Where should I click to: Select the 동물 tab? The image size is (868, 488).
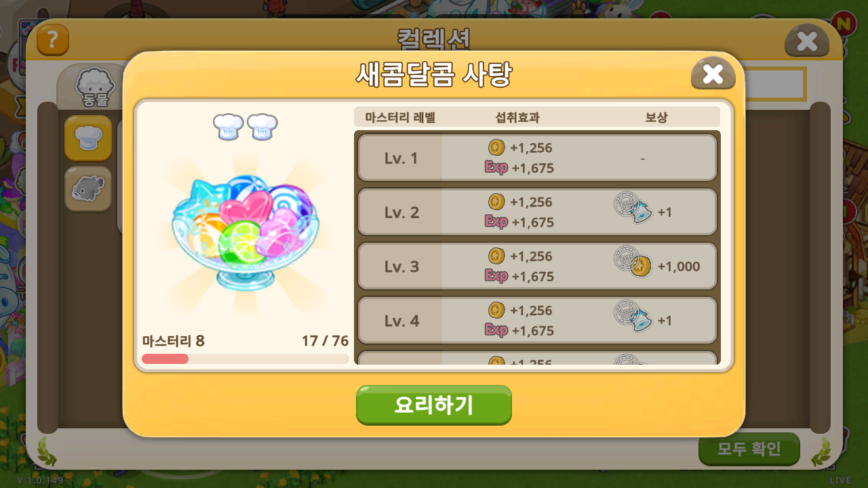pyautogui.click(x=95, y=88)
